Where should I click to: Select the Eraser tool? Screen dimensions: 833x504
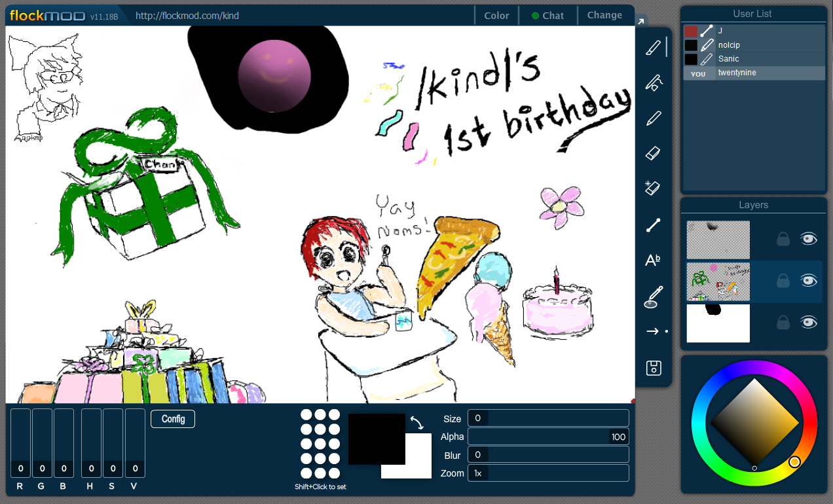654,154
